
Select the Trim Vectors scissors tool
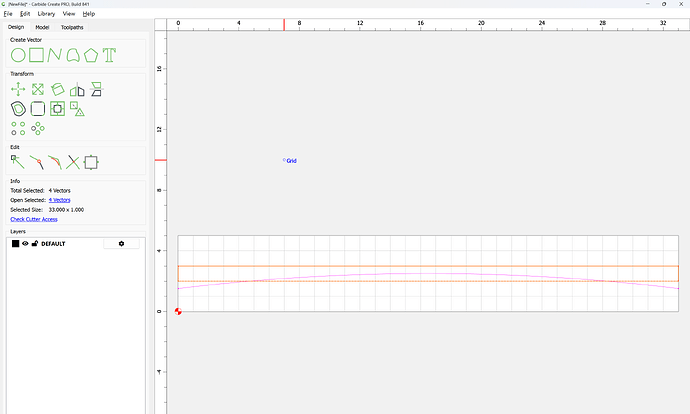point(73,162)
